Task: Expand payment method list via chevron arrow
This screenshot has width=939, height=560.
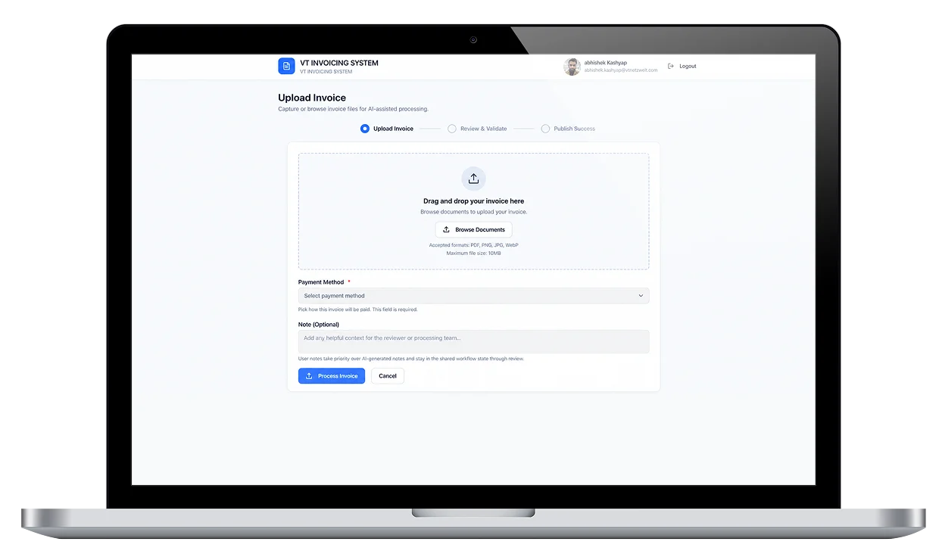Action: (x=641, y=296)
